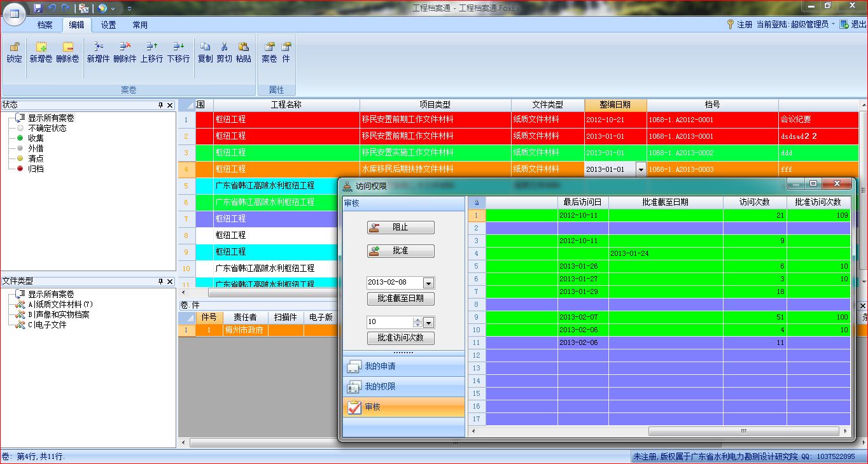Select the 编辑 ribbon tab
This screenshot has height=464, width=868.
click(76, 25)
